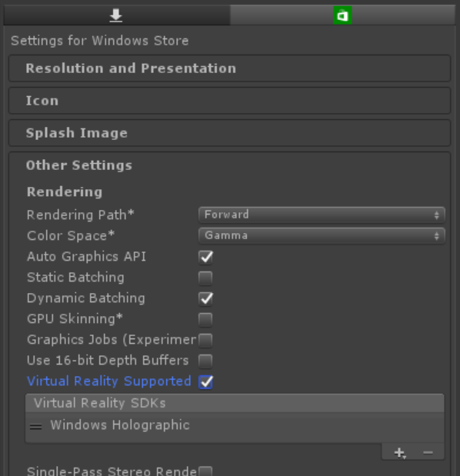Enable Static Batching checkbox
Screen dimensions: 460x476
click(x=205, y=278)
